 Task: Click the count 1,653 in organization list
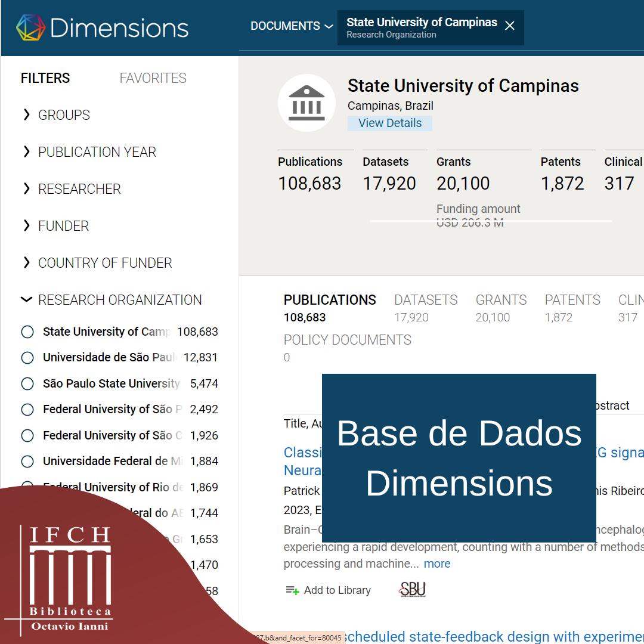click(x=204, y=539)
